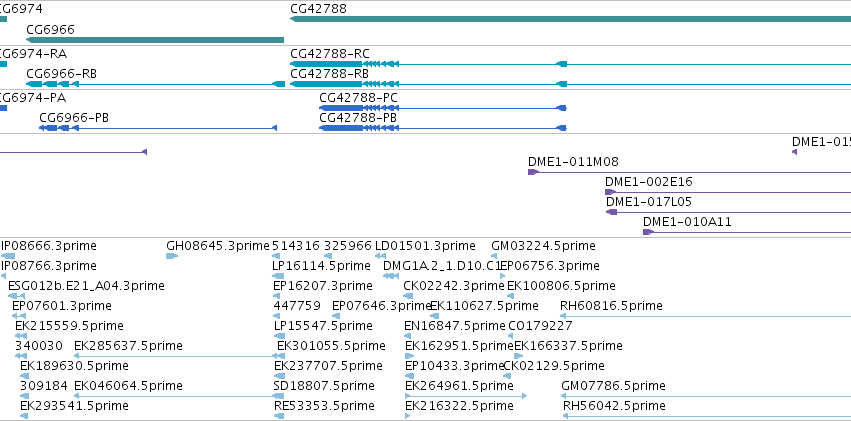
Task: Open the EP07646.3prime EST label
Action: pyautogui.click(x=382, y=305)
